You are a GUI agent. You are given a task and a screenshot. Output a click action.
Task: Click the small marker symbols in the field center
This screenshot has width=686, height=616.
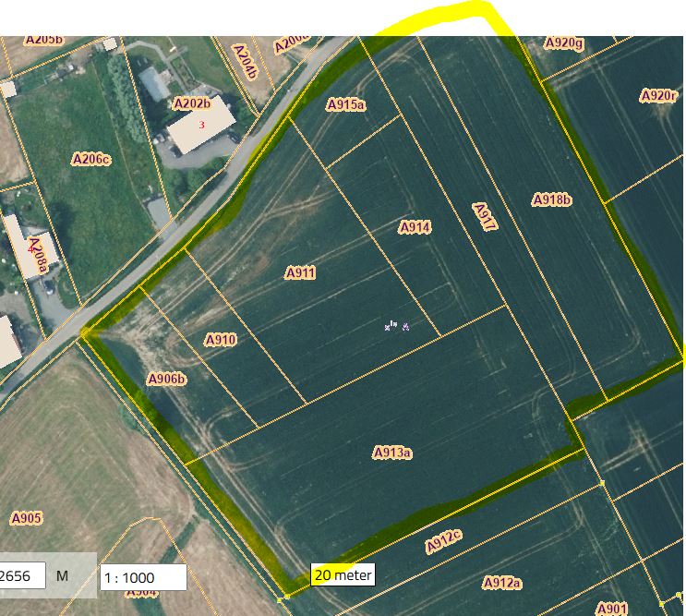[397, 325]
